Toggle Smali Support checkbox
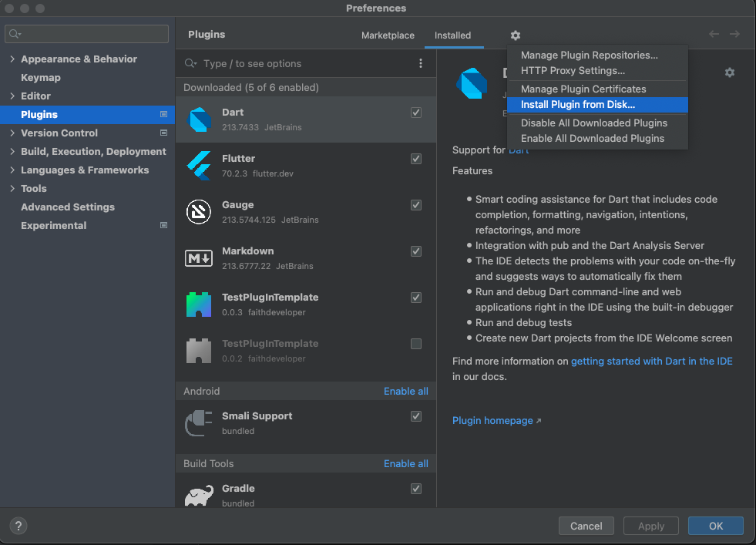This screenshot has width=756, height=545. coord(416,416)
